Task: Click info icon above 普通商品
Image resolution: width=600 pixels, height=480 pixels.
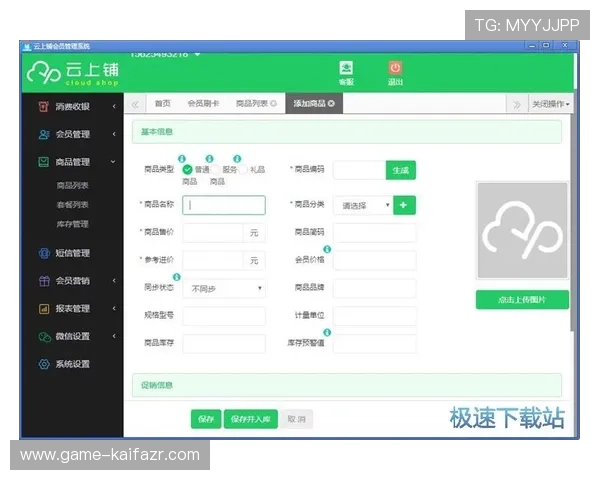Action: 182,158
